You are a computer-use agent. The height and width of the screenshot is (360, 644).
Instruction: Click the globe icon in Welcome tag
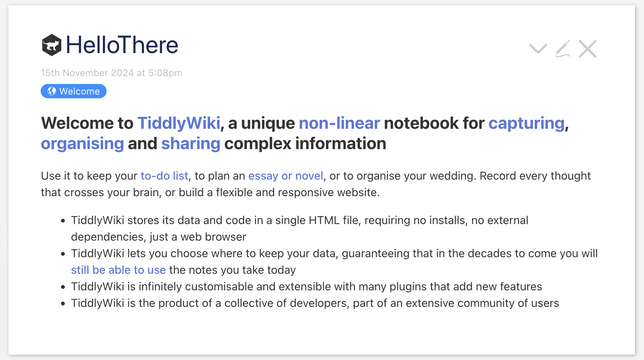pyautogui.click(x=52, y=91)
